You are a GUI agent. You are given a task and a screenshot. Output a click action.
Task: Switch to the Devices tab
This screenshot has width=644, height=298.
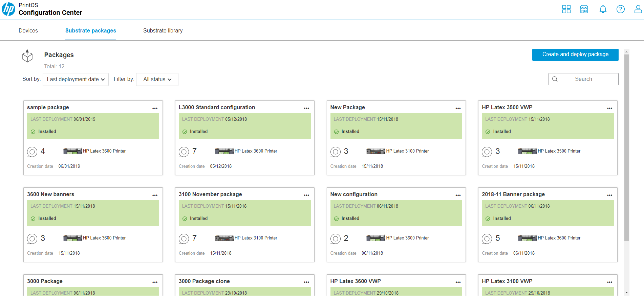[28, 31]
